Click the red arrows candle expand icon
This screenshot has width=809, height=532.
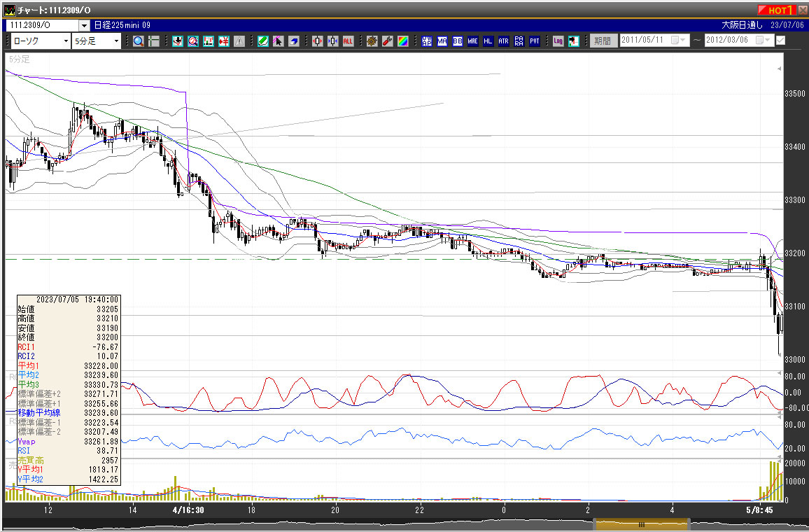317,41
